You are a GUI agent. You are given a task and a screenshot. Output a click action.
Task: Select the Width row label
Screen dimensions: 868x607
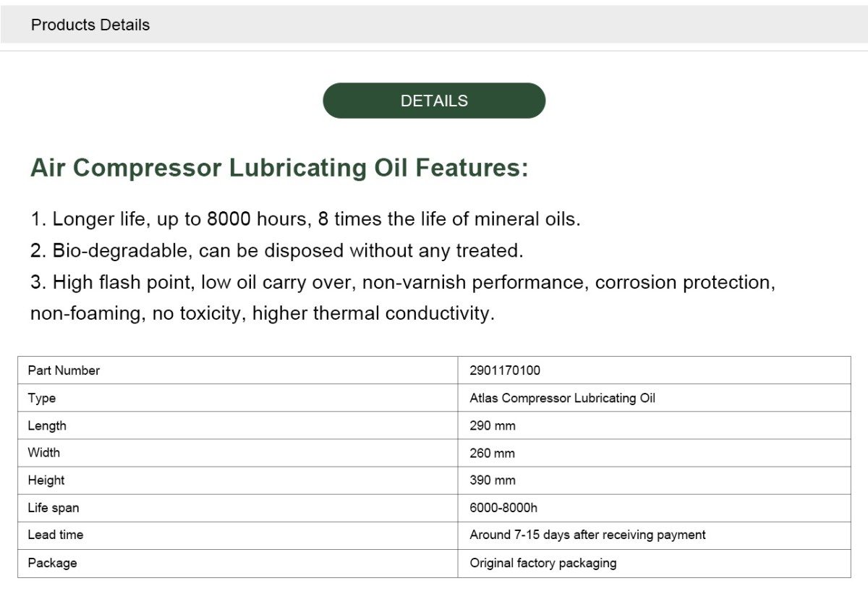click(43, 453)
